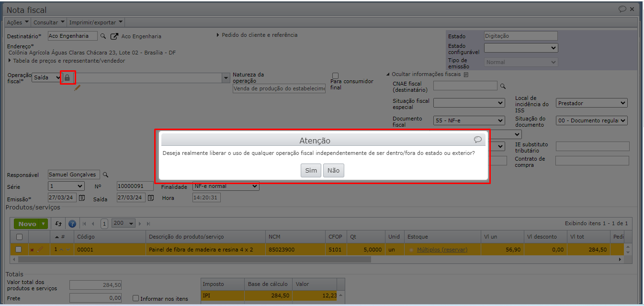The width and height of the screenshot is (644, 306).
Task: Open the calendar picker for Emissão date
Action: (82, 197)
